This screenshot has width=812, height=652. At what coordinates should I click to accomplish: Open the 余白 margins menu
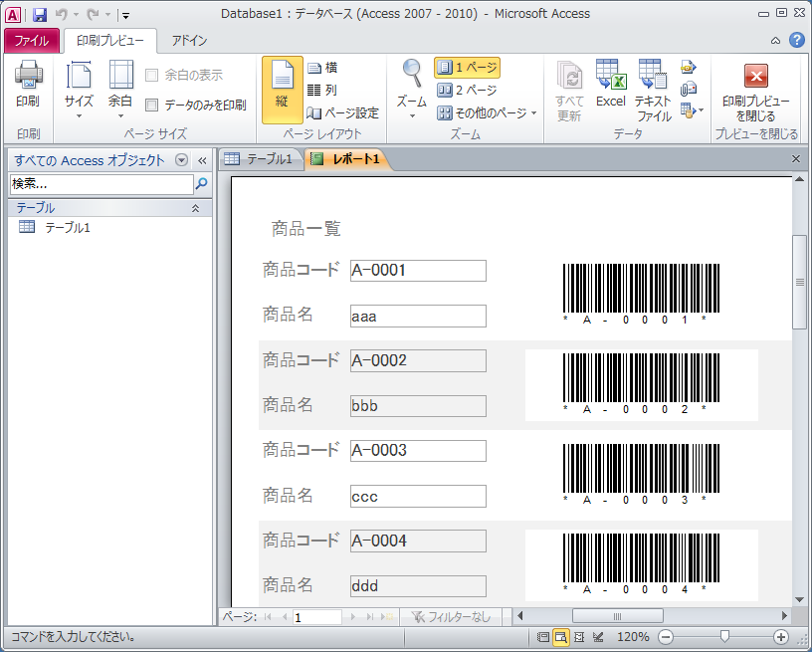pyautogui.click(x=120, y=90)
